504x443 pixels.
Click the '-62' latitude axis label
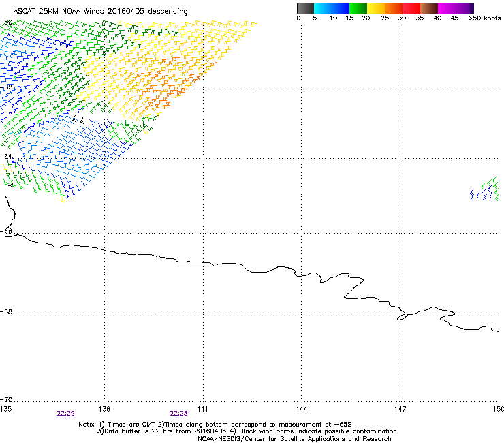pos(6,87)
